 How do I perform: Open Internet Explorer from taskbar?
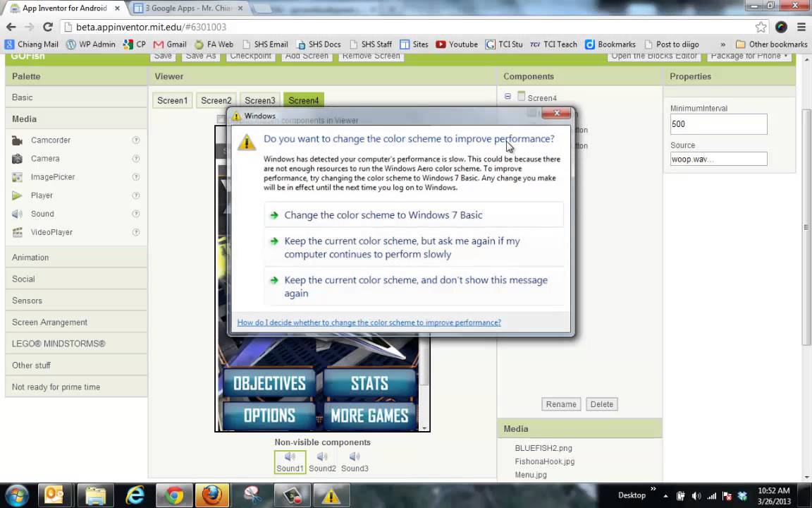(135, 496)
